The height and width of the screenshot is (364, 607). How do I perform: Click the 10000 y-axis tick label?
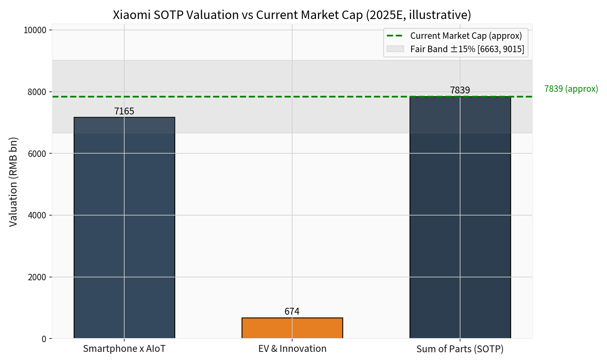(x=35, y=29)
